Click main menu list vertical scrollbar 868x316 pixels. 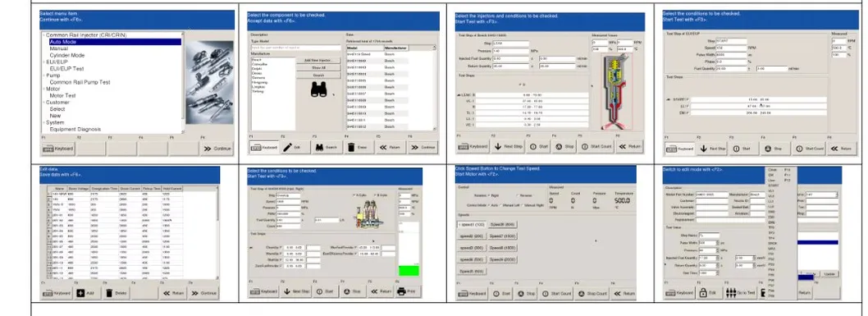coord(183,82)
